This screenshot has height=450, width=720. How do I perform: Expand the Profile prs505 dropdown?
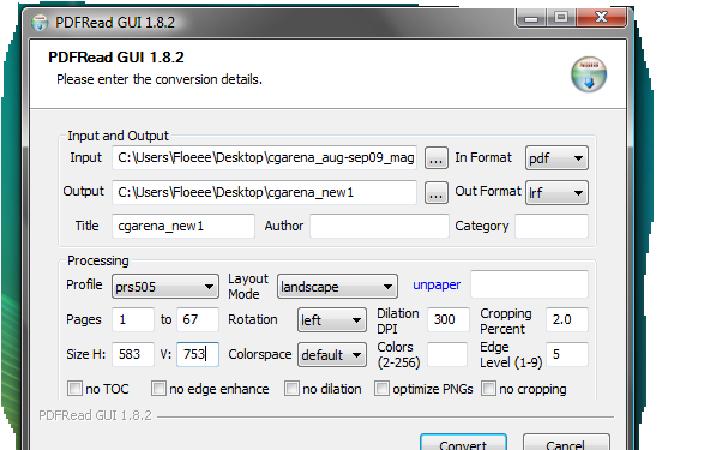[165, 287]
